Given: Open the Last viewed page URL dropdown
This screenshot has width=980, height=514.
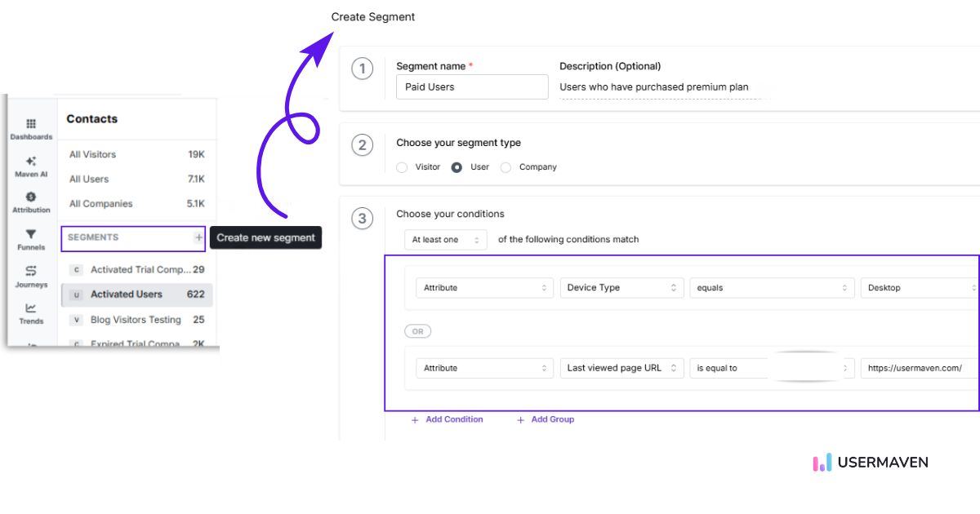Looking at the screenshot, I should point(621,368).
